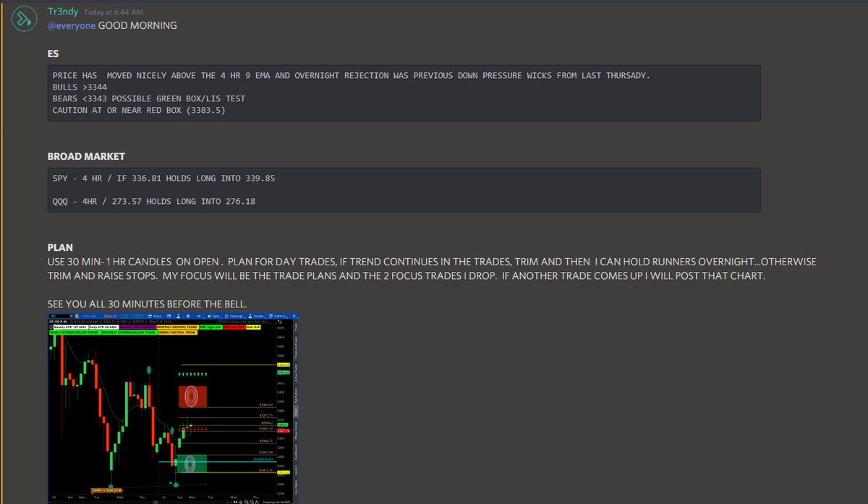Click the BROAD MARKET heading

86,155
